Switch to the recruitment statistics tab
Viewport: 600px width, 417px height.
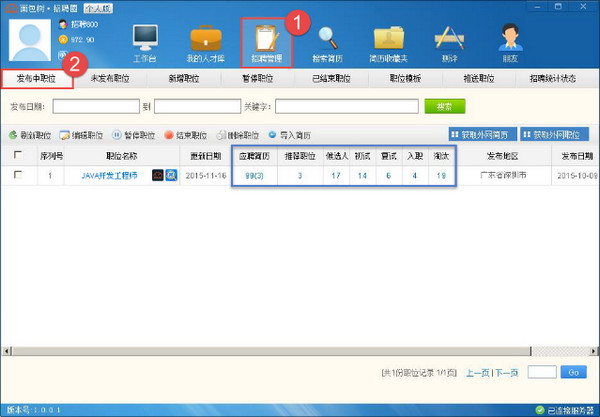tap(553, 79)
